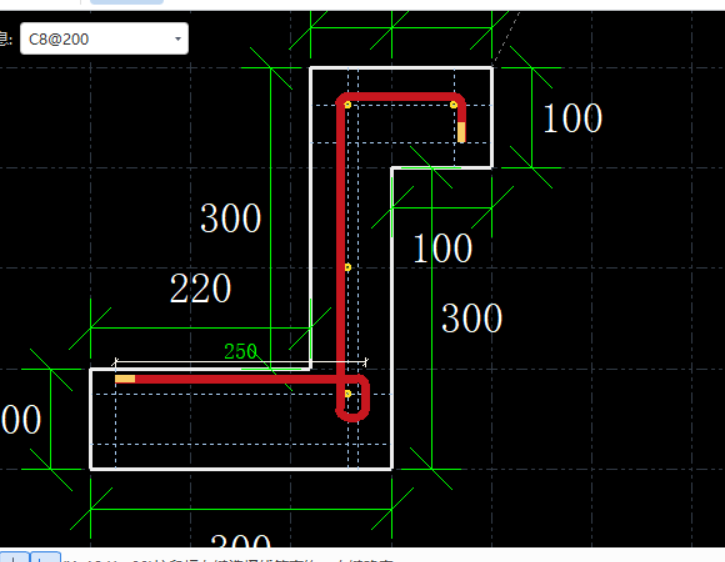Click the 300 dimension right of the web

click(x=472, y=318)
